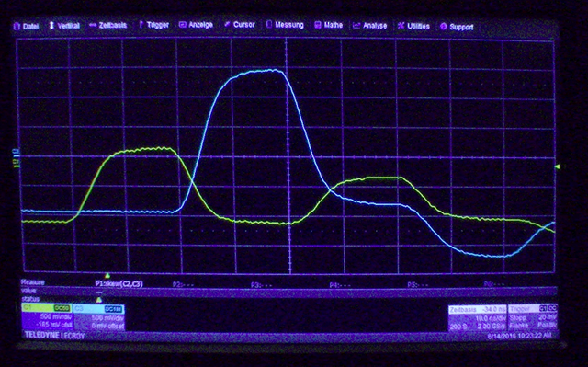This screenshot has width=588, height=367.
Task: Open the Analyse menu
Action: click(370, 26)
